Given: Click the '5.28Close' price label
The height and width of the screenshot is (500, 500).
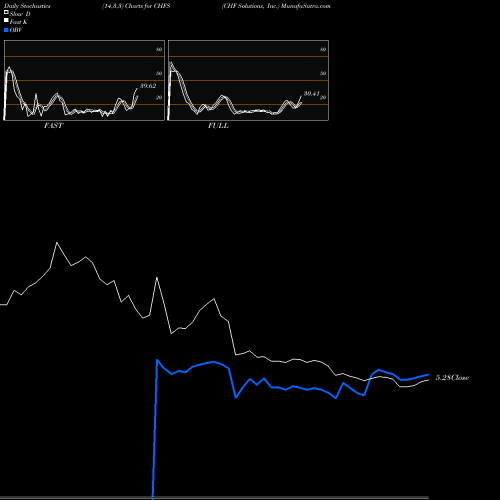Looking at the screenshot, I should click(452, 378).
